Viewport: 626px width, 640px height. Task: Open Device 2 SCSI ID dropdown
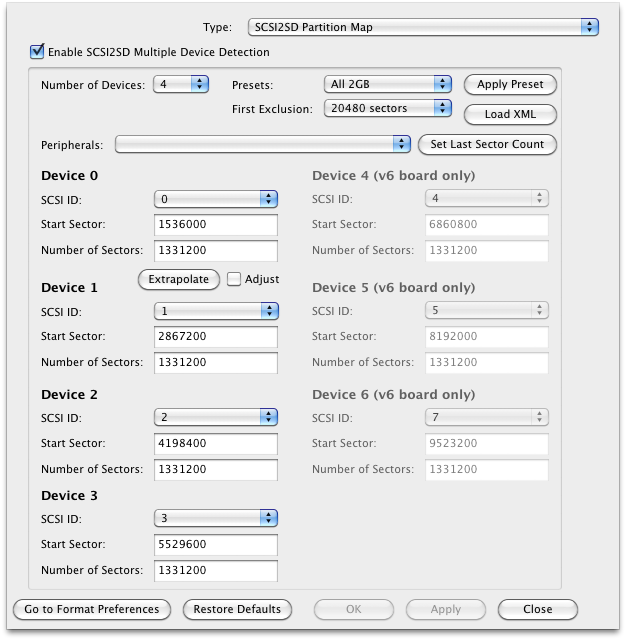pos(216,417)
